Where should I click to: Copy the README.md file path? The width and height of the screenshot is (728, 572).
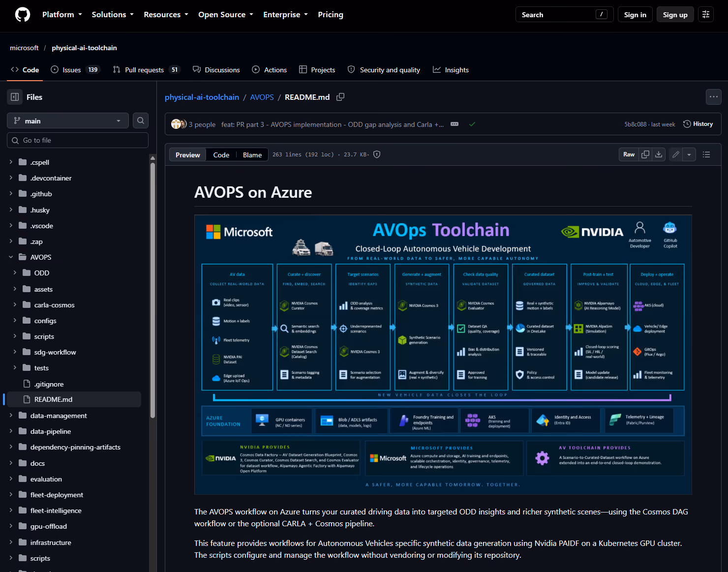(340, 97)
